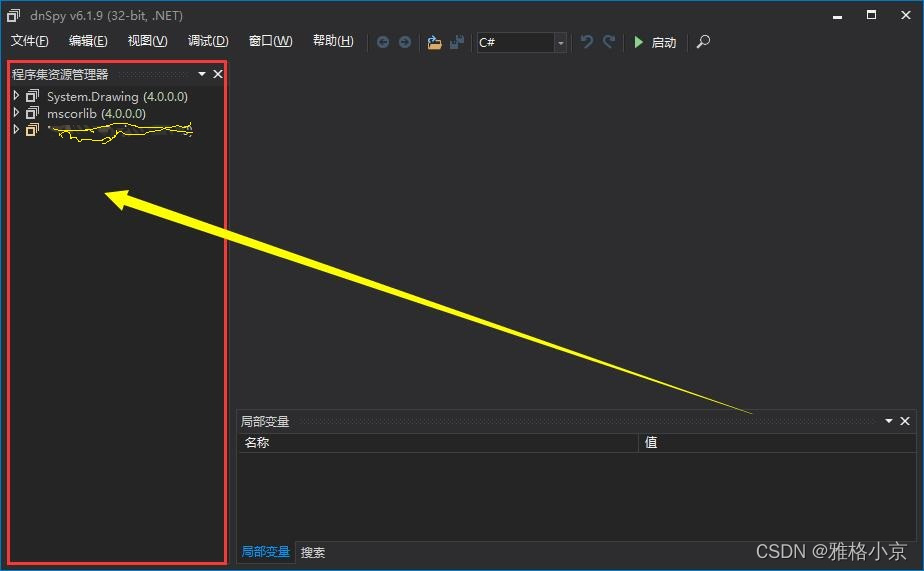Viewport: 924px width, 571px height.
Task: Select mscorlib (4.0.0.0) in the tree
Action: [x=96, y=113]
